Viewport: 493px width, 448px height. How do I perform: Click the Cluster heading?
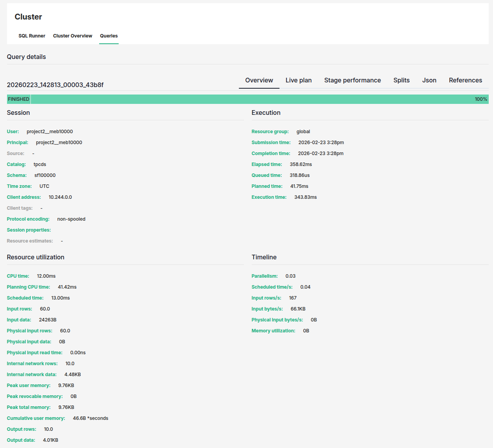coord(28,17)
